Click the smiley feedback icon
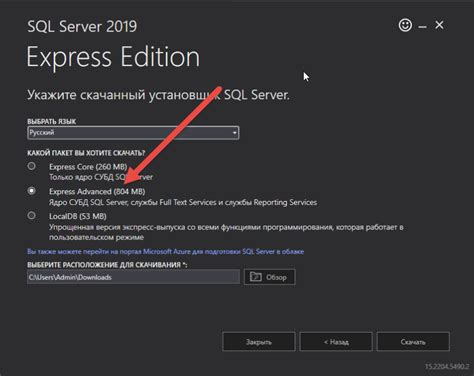 point(405,25)
